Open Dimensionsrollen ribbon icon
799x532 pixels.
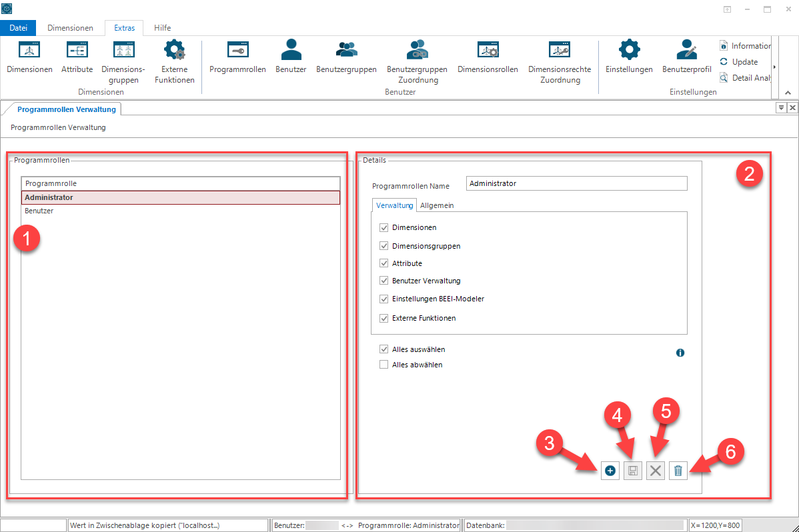click(488, 57)
